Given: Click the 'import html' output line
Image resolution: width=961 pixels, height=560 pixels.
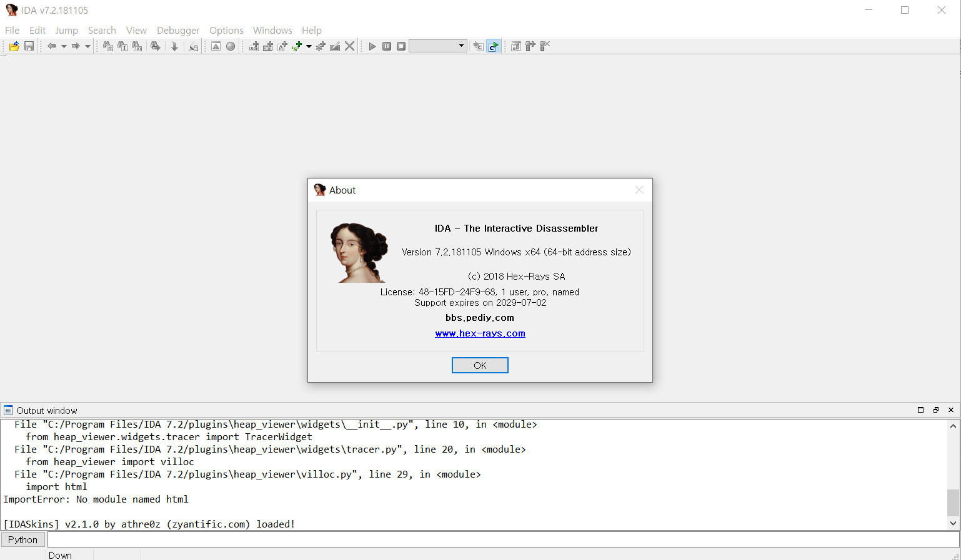Looking at the screenshot, I should pyautogui.click(x=56, y=487).
